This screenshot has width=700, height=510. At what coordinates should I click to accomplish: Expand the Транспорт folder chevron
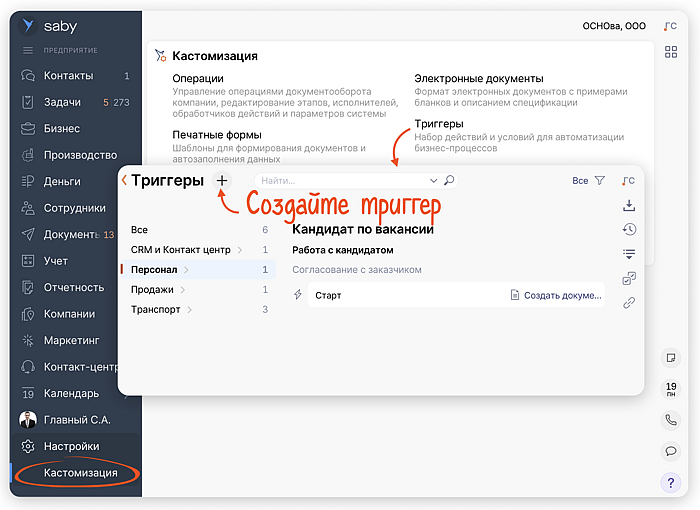tap(189, 310)
